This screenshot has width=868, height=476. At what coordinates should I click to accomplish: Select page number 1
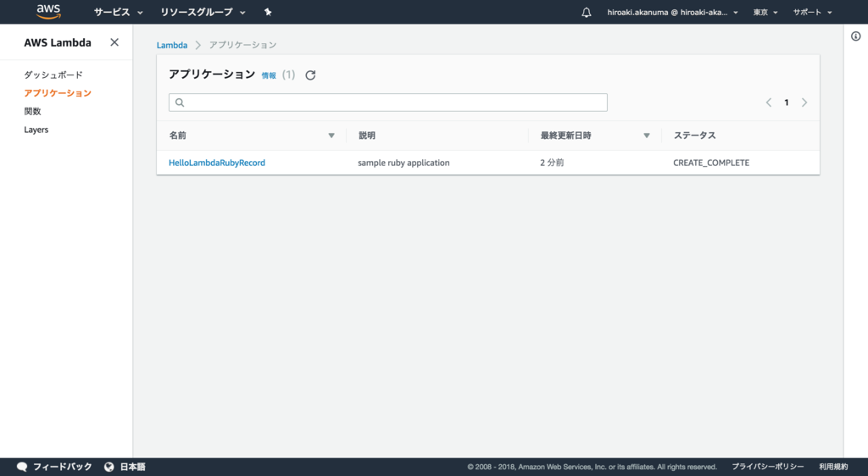[786, 102]
